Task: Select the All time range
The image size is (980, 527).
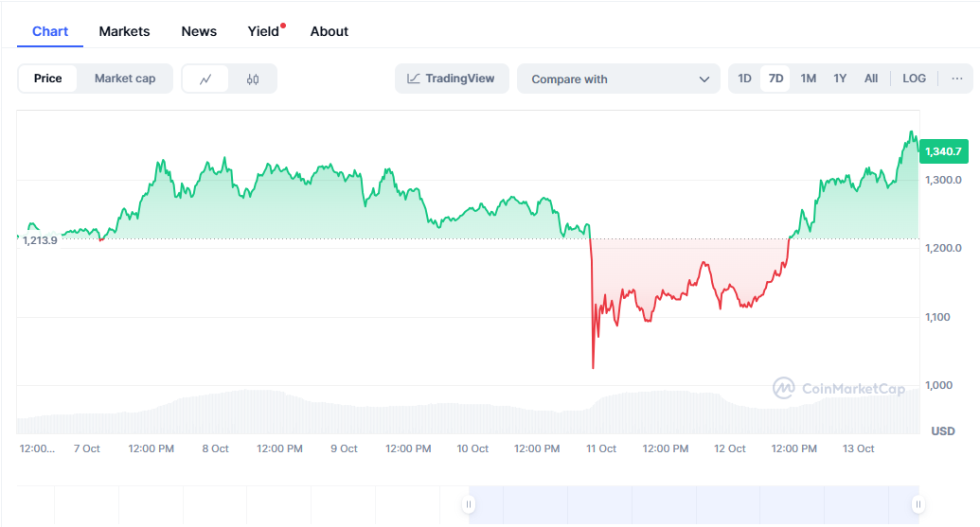Action: (871, 79)
